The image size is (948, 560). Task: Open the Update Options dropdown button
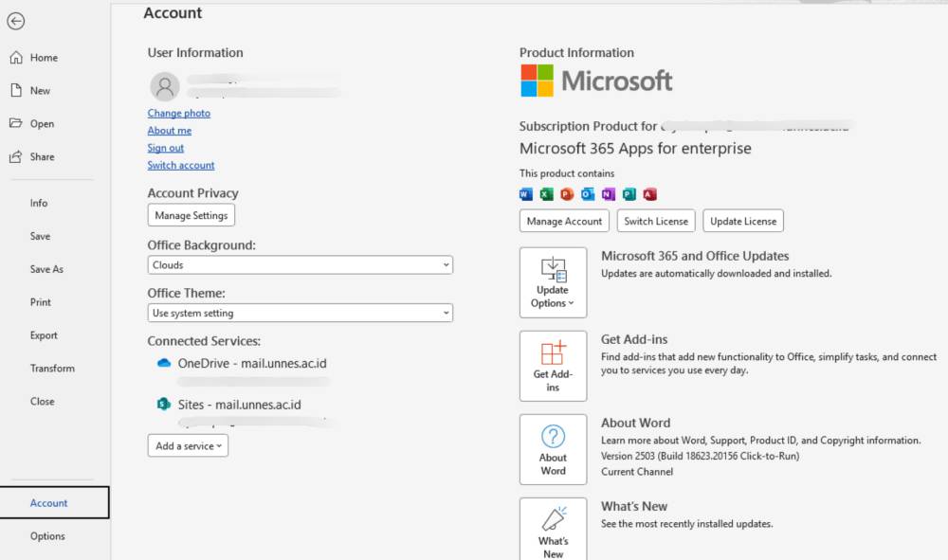(x=553, y=282)
